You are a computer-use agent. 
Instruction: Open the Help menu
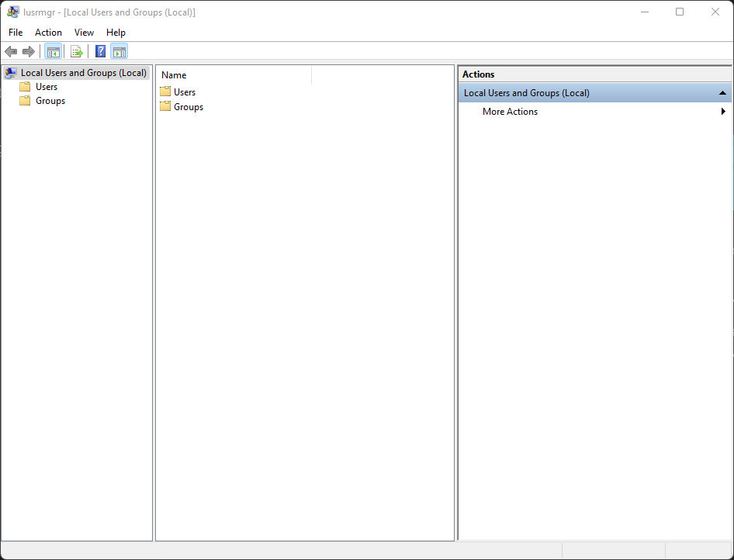116,33
